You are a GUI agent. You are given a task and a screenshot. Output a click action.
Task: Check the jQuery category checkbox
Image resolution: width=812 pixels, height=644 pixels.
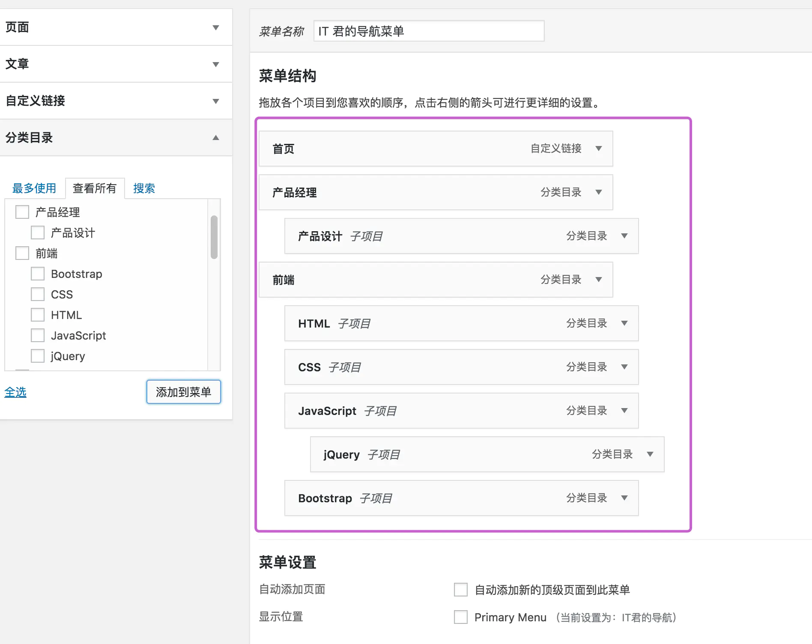pos(38,356)
